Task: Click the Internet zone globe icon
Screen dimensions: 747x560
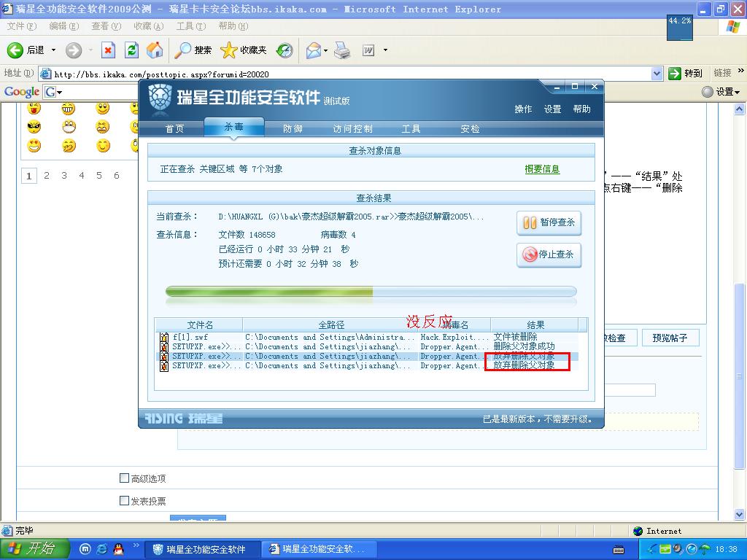Action: coord(638,531)
